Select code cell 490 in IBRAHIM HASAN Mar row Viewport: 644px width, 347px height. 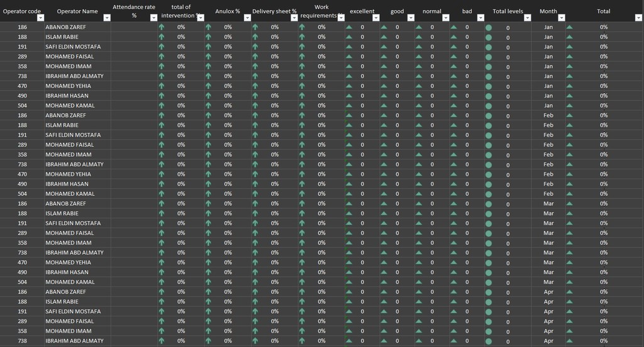pyautogui.click(x=22, y=272)
